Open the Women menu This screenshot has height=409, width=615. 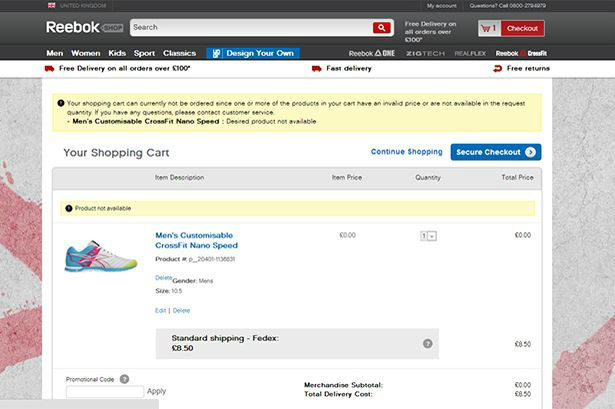pos(86,53)
